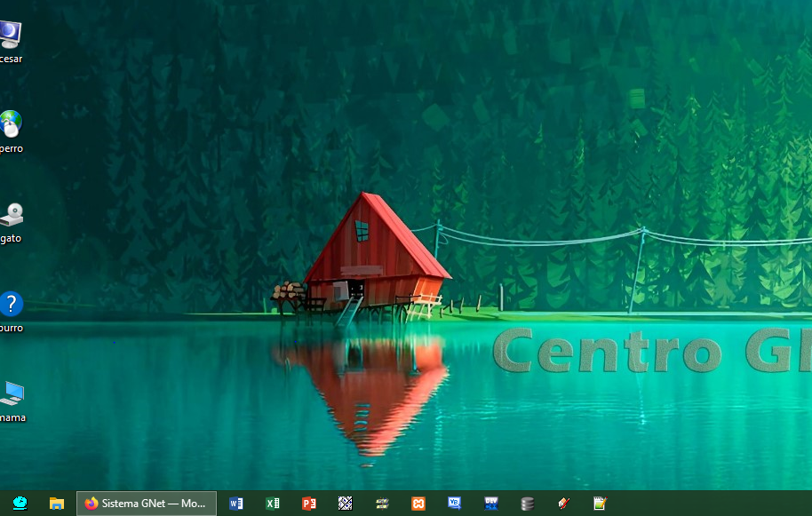Select the 'gato' disc drive desktop icon

pos(11,222)
